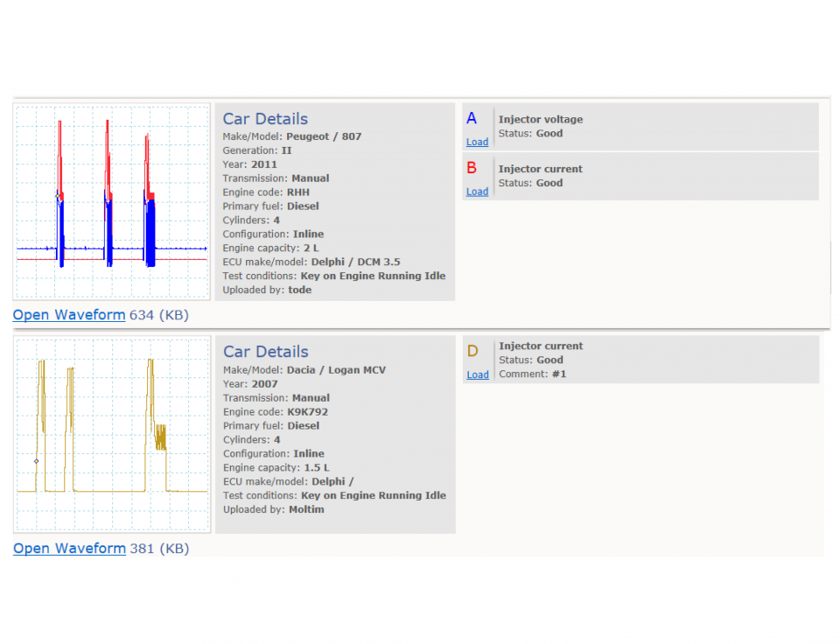The height and width of the screenshot is (644, 840).
Task: Click the channel B 'Injector current' label
Action: coord(541,169)
